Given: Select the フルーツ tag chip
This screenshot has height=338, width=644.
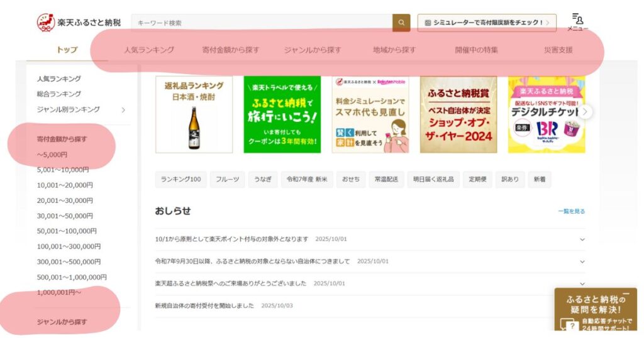Looking at the screenshot, I should [x=227, y=180].
